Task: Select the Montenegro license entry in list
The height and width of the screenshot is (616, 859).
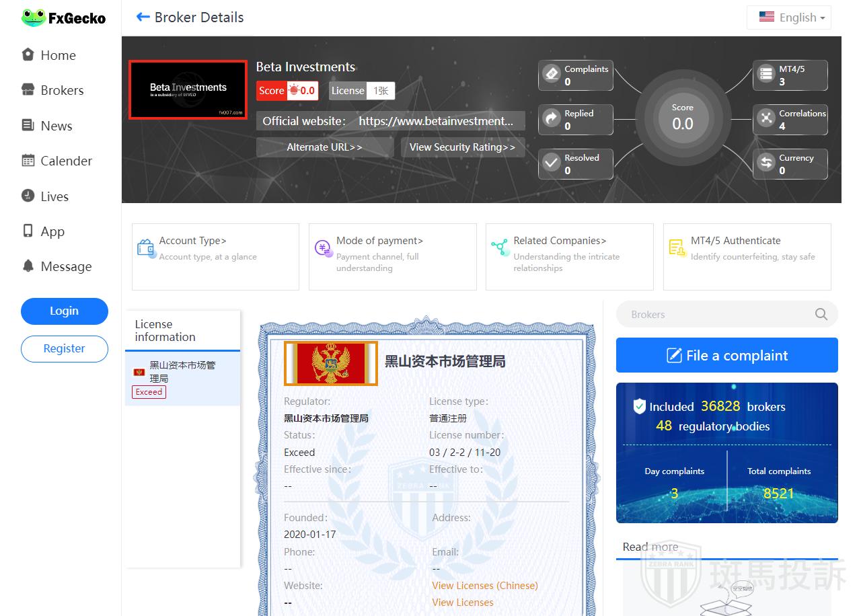Action: pyautogui.click(x=182, y=378)
